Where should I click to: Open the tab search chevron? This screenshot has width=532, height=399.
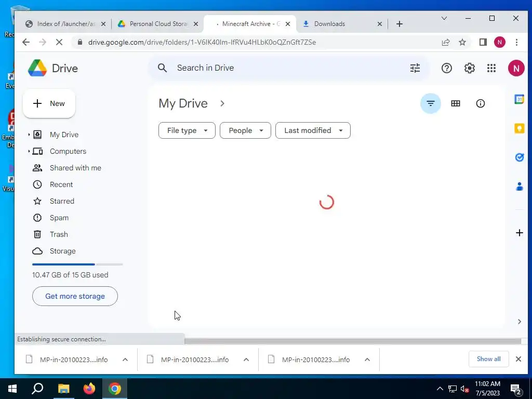pos(444,18)
